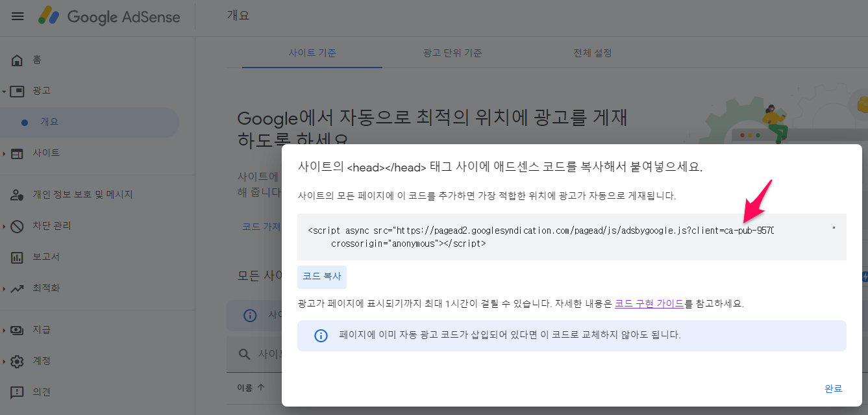Click the AdSense script code box
Image resolution: width=868 pixels, height=415 pixels.
(x=571, y=237)
